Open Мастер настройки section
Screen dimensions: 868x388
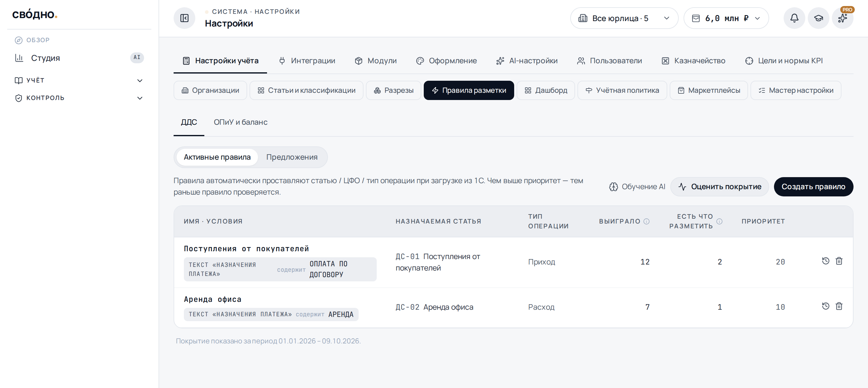[x=796, y=90]
